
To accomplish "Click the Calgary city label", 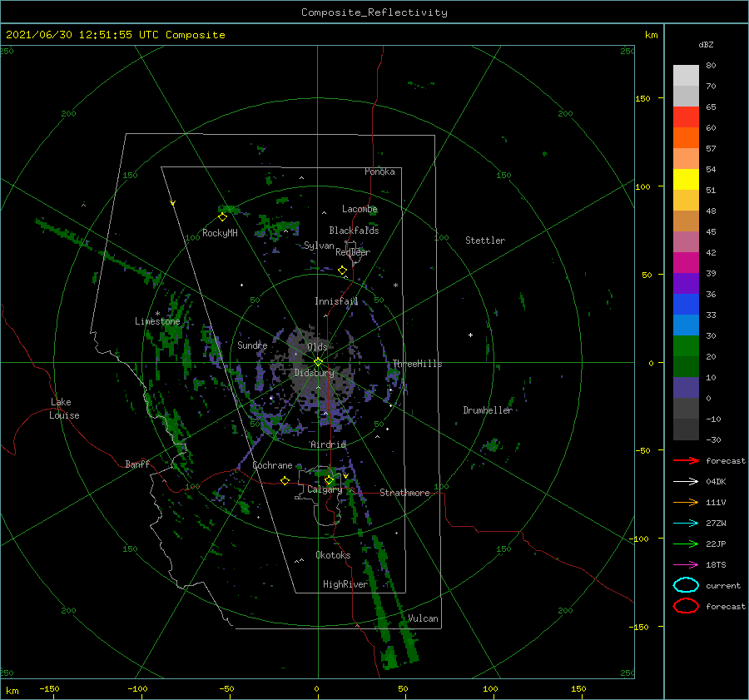I will 325,489.
